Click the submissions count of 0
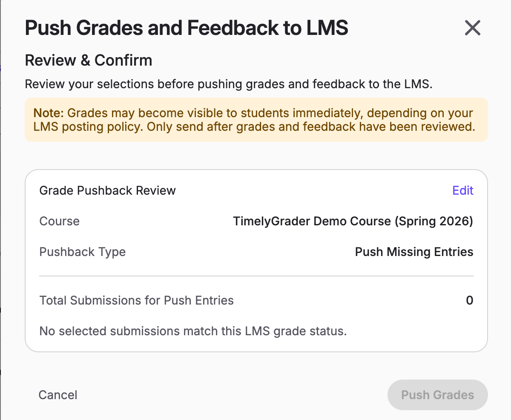Image resolution: width=511 pixels, height=420 pixels. click(x=470, y=301)
